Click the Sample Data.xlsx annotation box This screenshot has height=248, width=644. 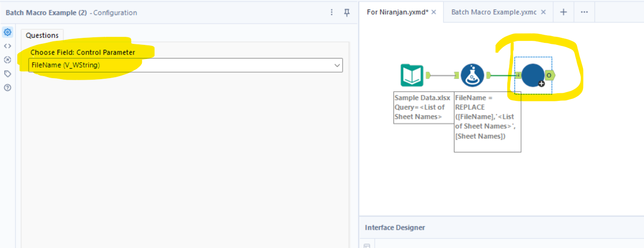(423, 107)
